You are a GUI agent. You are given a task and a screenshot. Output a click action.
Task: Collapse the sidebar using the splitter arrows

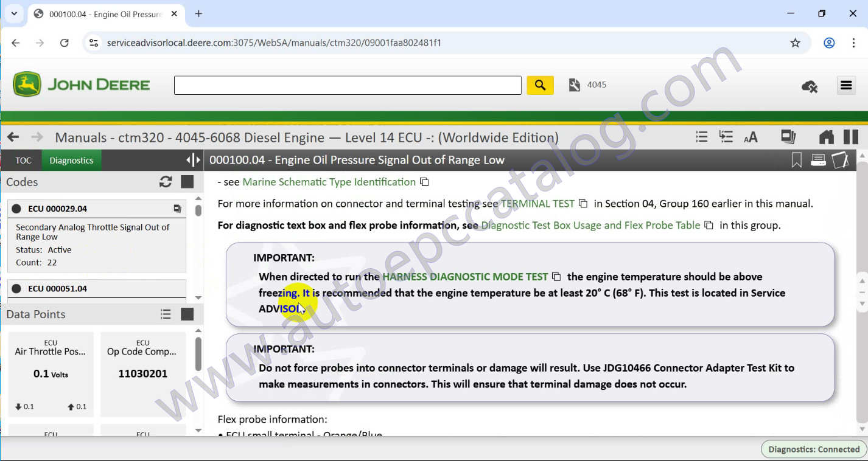coord(193,160)
